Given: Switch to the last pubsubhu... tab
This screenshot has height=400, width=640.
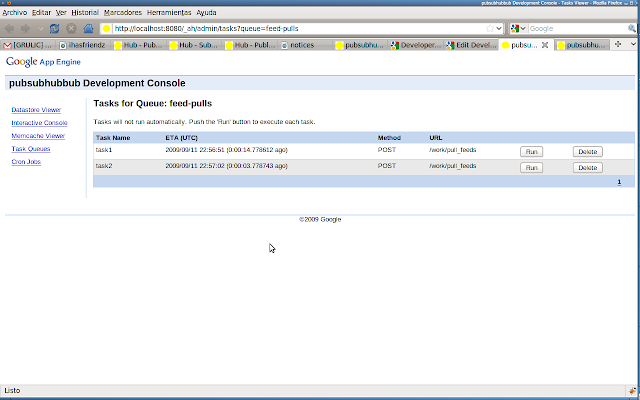Looking at the screenshot, I should tap(582, 45).
